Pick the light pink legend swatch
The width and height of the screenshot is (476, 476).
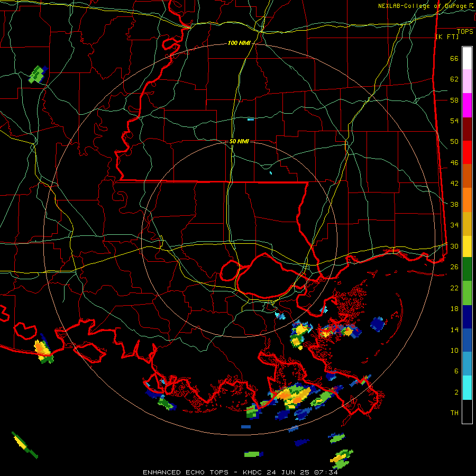tap(467, 81)
